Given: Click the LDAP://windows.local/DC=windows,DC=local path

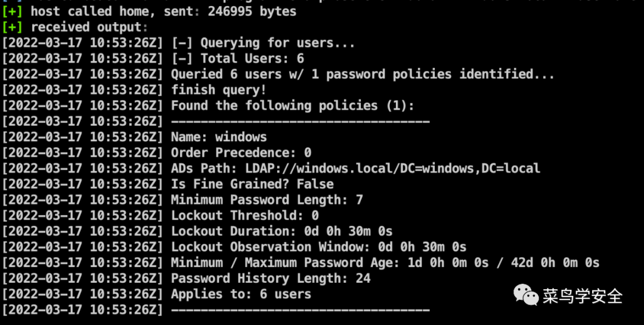Looking at the screenshot, I should [392, 168].
